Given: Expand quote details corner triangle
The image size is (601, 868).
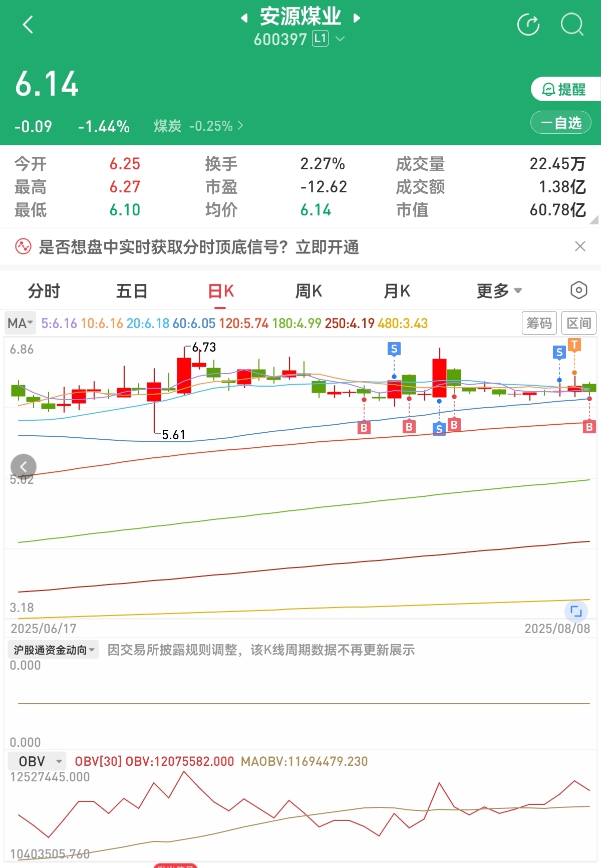Looking at the screenshot, I should click(x=594, y=219).
